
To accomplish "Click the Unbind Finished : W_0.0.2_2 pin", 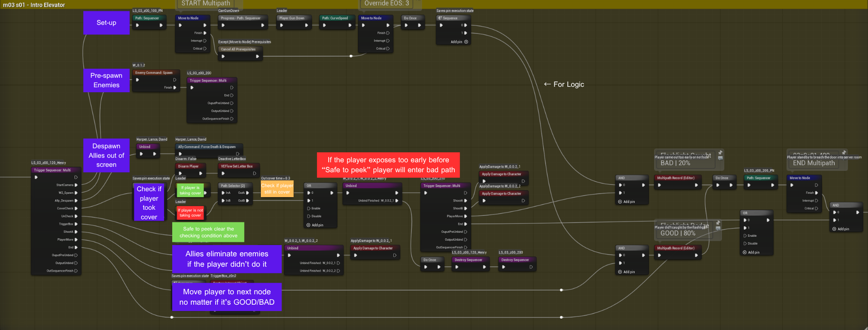I will (x=338, y=271).
